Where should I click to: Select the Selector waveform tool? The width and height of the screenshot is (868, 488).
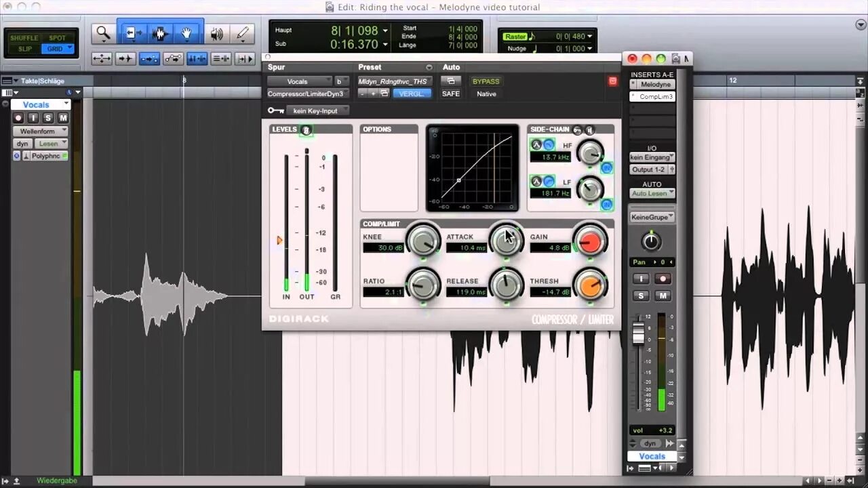[160, 33]
